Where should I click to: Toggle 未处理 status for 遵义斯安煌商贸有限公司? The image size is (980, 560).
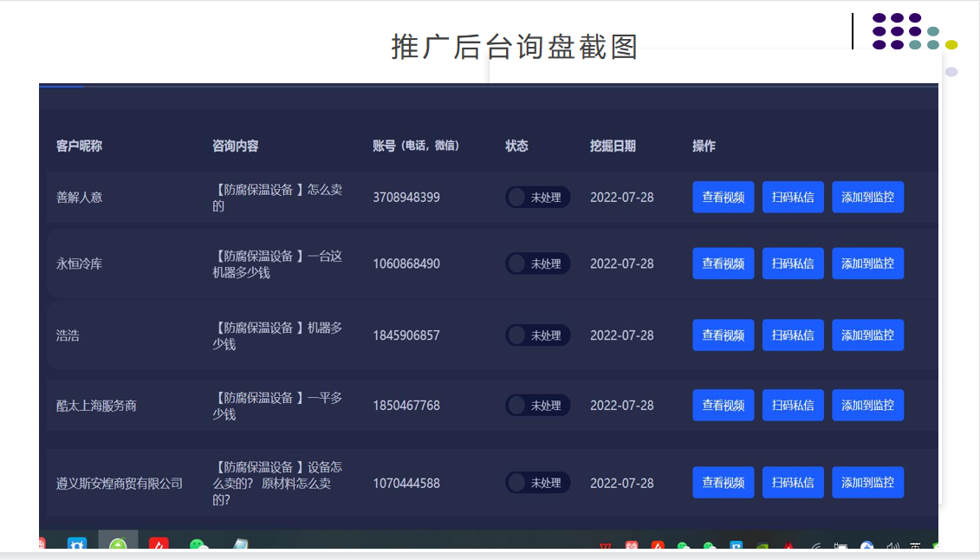coord(537,483)
